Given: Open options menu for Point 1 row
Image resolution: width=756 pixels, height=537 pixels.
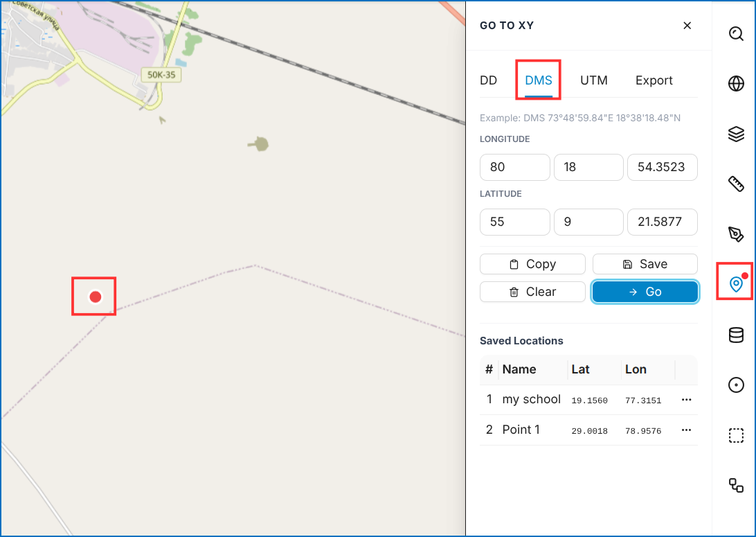Looking at the screenshot, I should tap(687, 430).
